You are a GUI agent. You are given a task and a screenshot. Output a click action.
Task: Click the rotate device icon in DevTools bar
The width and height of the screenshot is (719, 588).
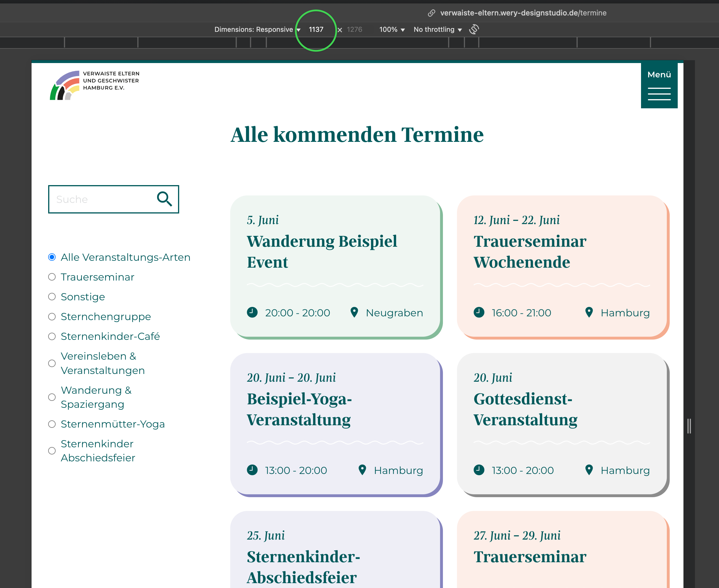(x=474, y=30)
